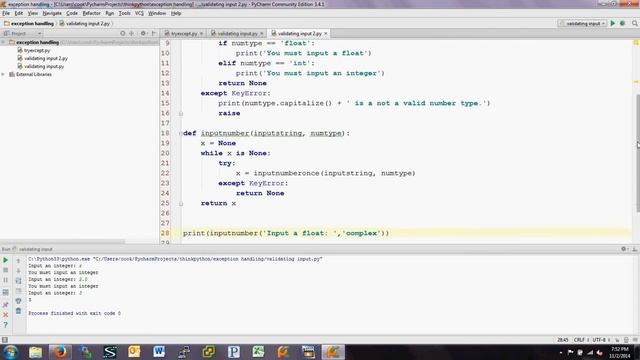
Task: Open the VCS menu
Action: tap(139, 13)
